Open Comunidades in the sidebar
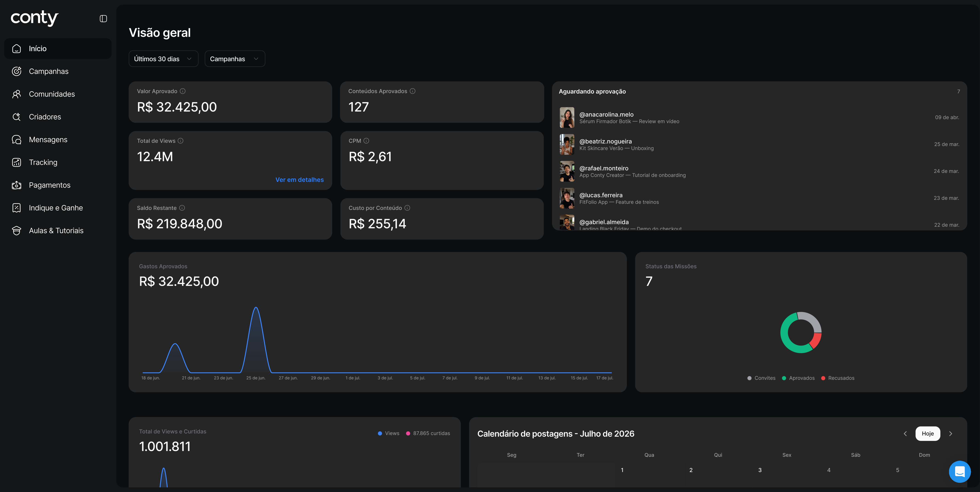Screen dimensions: 980x492 tap(58, 94)
